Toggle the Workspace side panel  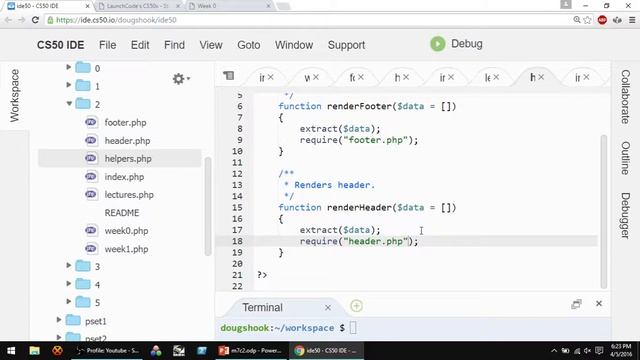click(x=15, y=96)
